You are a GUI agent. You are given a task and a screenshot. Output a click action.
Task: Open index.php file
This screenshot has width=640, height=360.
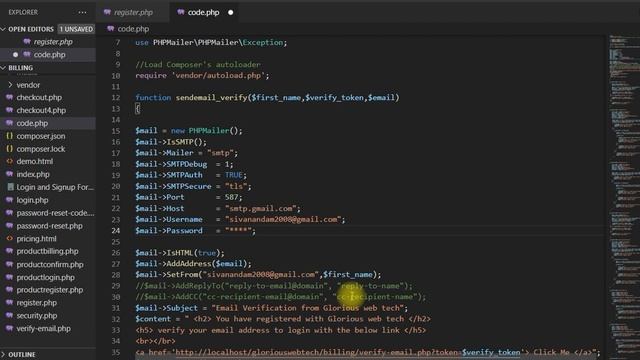point(33,174)
